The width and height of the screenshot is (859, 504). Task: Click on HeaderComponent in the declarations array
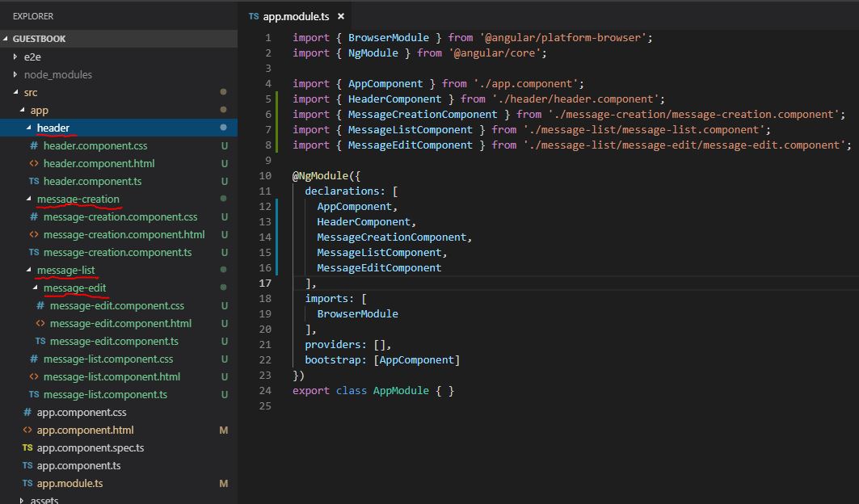[x=364, y=222]
